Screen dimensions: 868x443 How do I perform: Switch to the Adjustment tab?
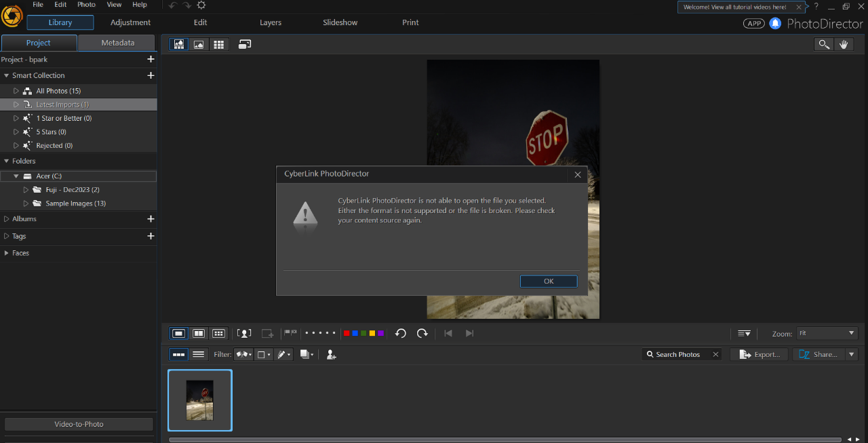[130, 22]
